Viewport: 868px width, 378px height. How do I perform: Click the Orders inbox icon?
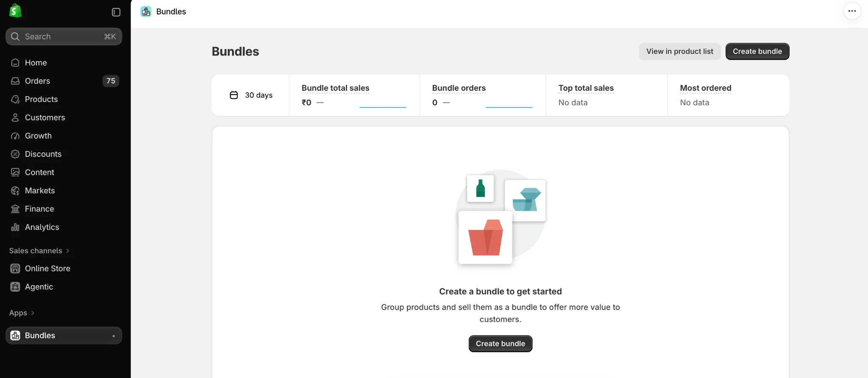click(x=15, y=81)
